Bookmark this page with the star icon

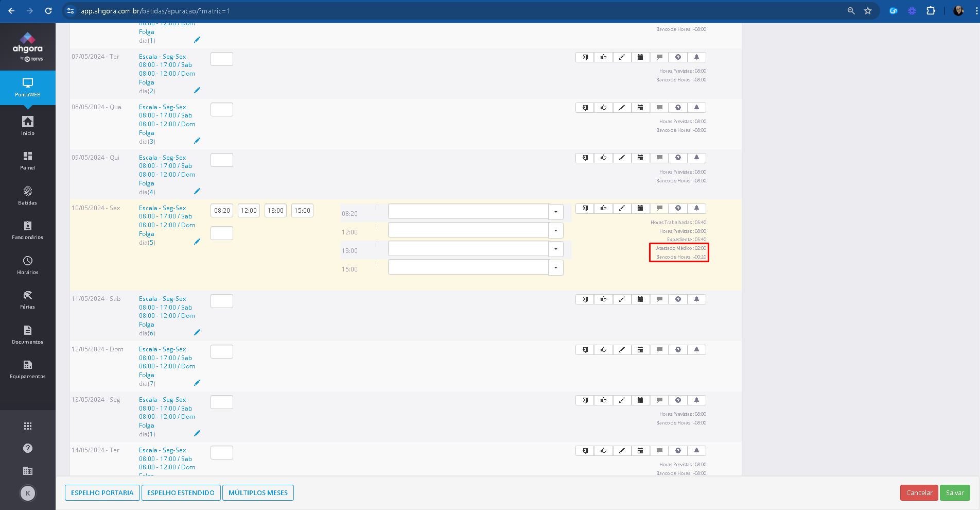coord(868,11)
